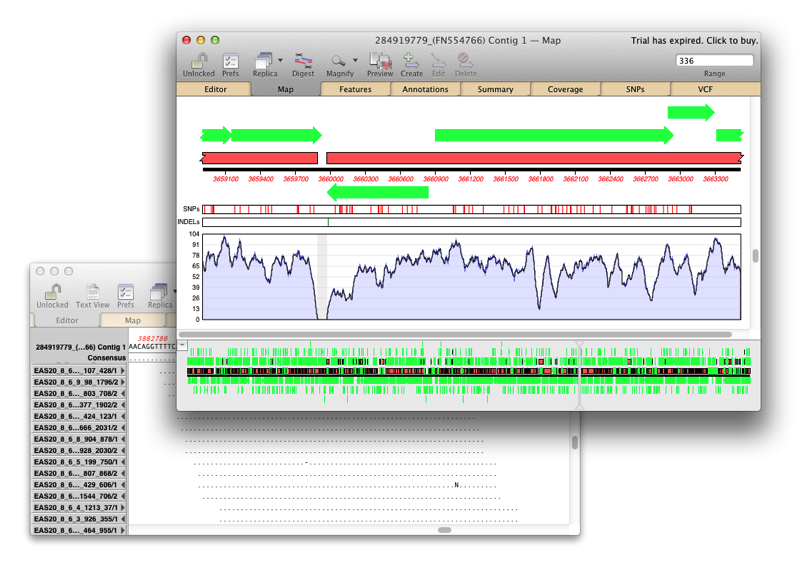Click inside the SNPs track bar

point(471,209)
